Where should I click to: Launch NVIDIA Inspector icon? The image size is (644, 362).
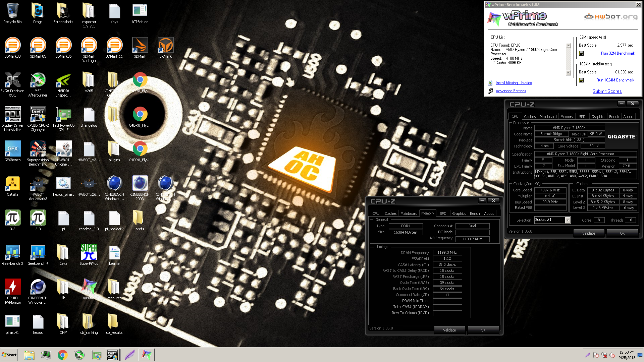point(63,84)
